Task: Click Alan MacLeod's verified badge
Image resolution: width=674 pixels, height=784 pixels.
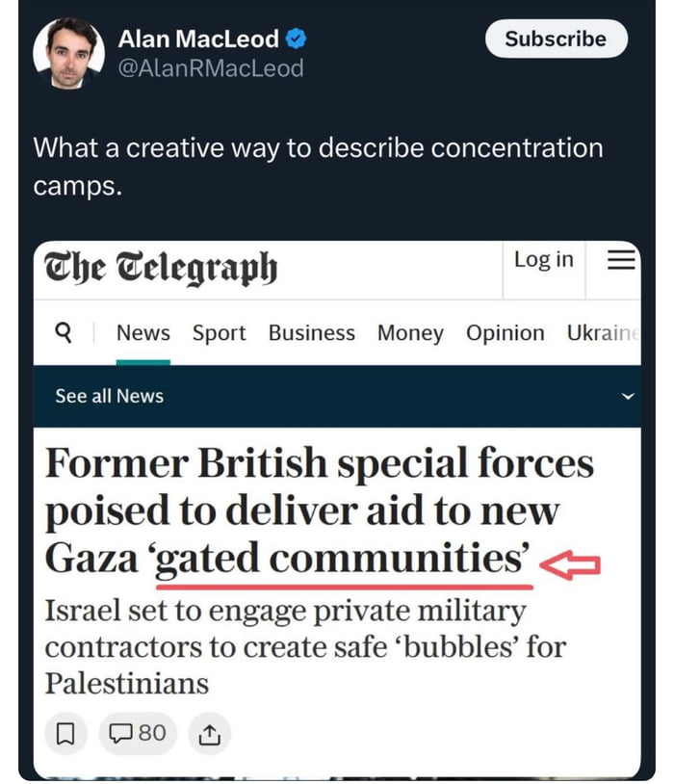Action: click(x=296, y=39)
